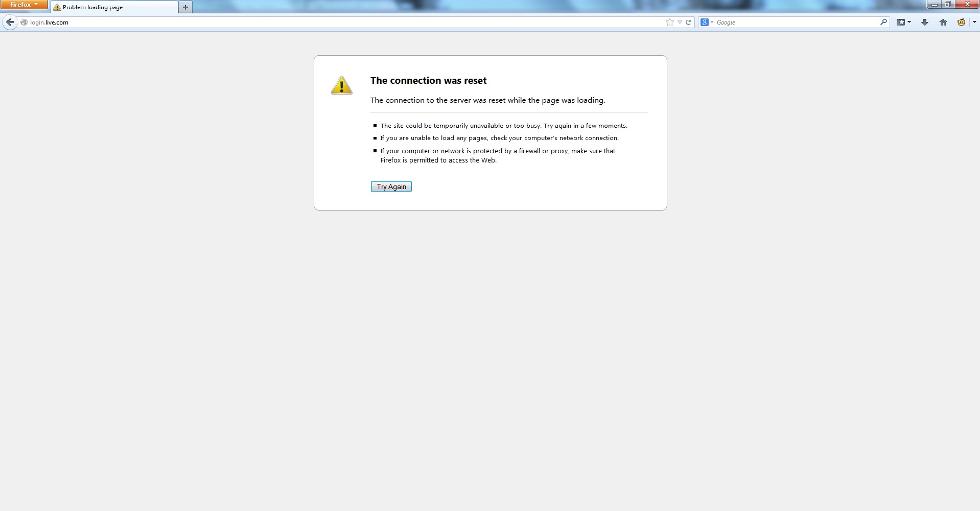Image resolution: width=980 pixels, height=511 pixels.
Task: Open dropdown arrow next to Greasemonkey icon
Action: point(974,22)
